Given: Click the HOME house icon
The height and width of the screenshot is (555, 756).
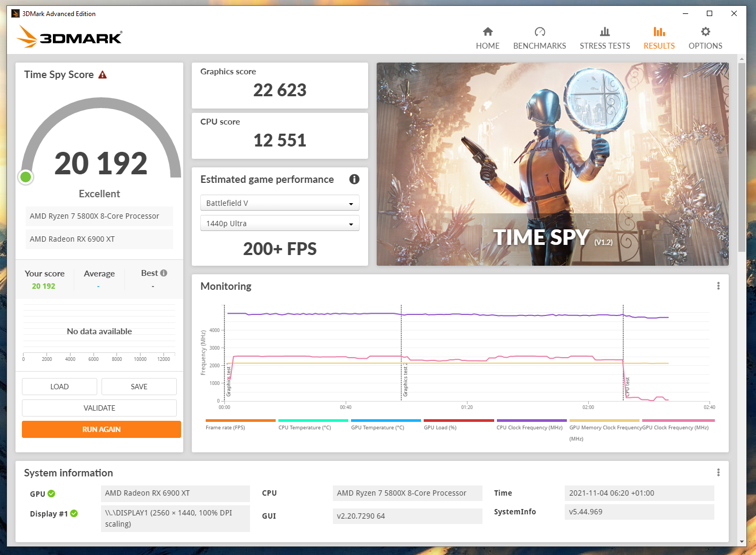Looking at the screenshot, I should [x=488, y=32].
